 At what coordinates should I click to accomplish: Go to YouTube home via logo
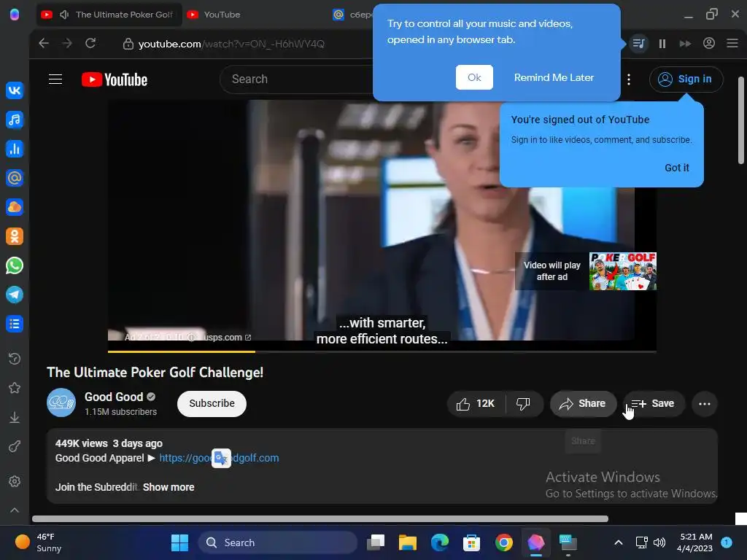click(115, 79)
